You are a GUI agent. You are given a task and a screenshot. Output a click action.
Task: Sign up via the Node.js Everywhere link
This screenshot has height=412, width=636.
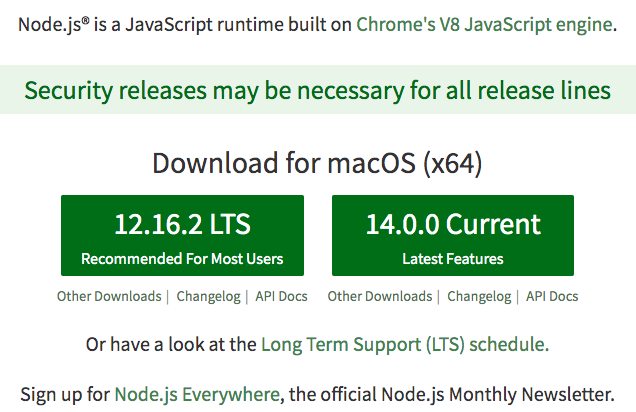(196, 392)
